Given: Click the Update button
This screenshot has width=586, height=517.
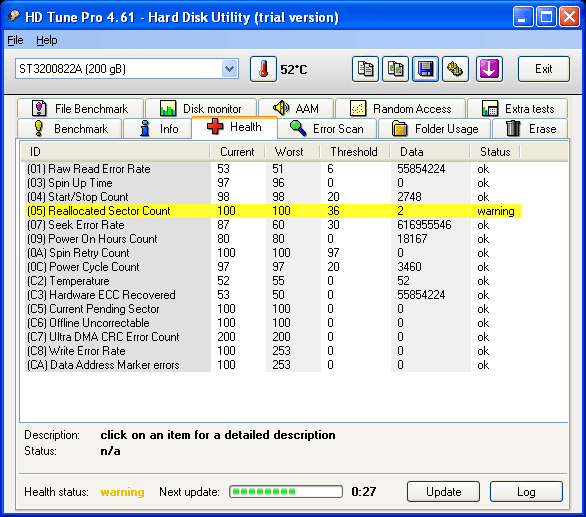Looking at the screenshot, I should coord(443,492).
